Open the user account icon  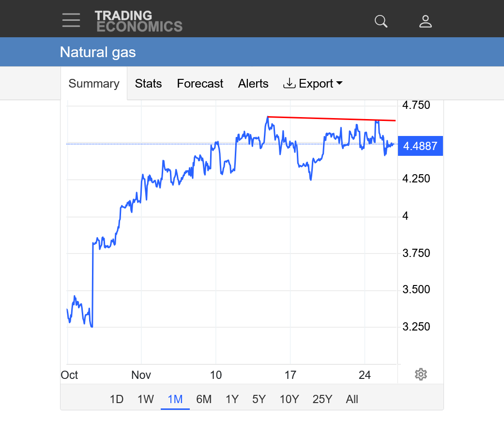click(x=425, y=21)
